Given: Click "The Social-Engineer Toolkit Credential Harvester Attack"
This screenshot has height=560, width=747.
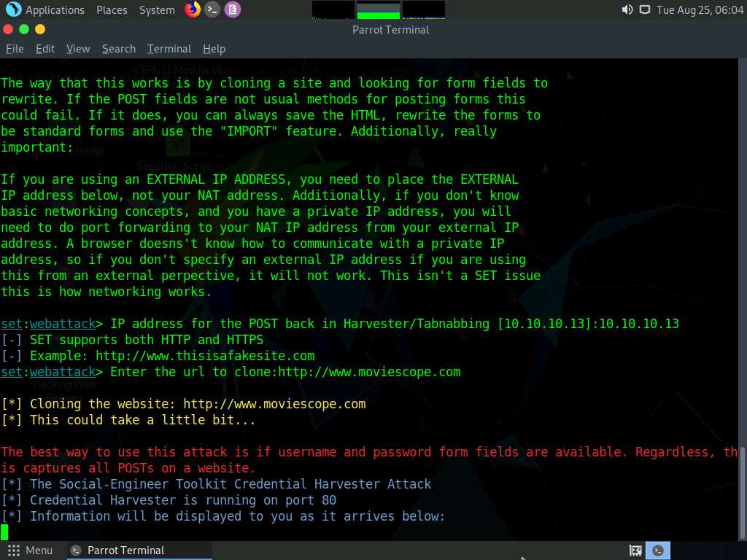Looking at the screenshot, I should [231, 484].
